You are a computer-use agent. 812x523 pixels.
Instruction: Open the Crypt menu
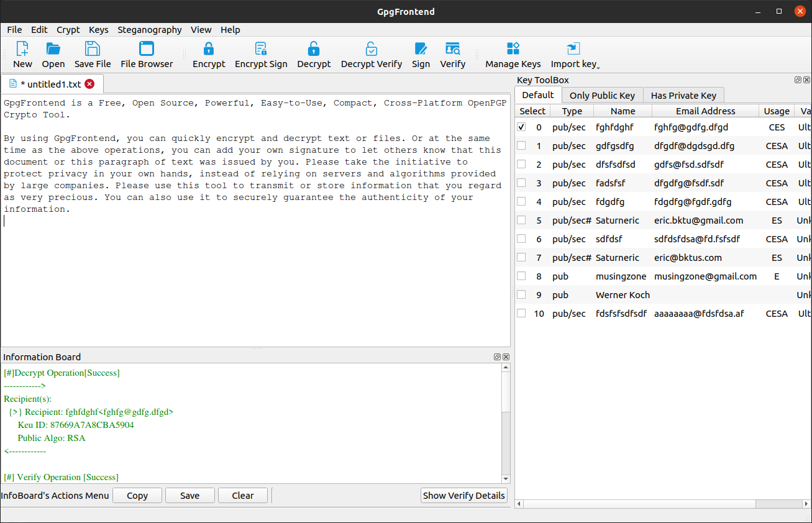tap(68, 30)
